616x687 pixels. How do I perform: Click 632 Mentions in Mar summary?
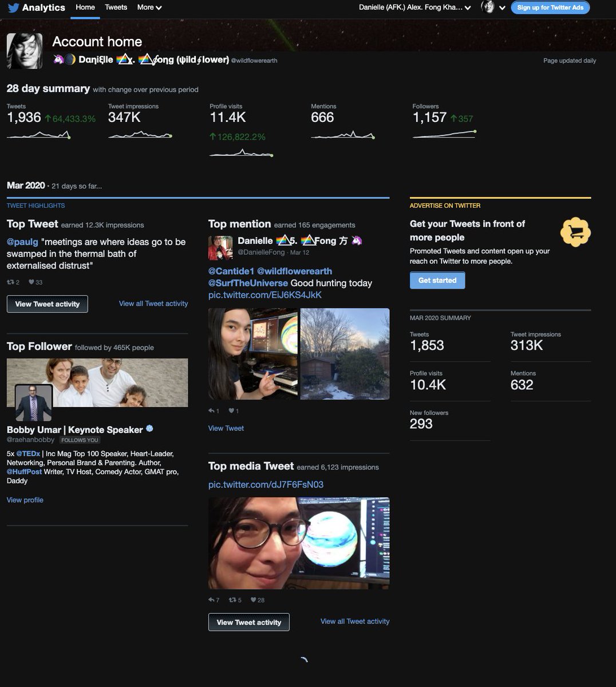pos(522,384)
